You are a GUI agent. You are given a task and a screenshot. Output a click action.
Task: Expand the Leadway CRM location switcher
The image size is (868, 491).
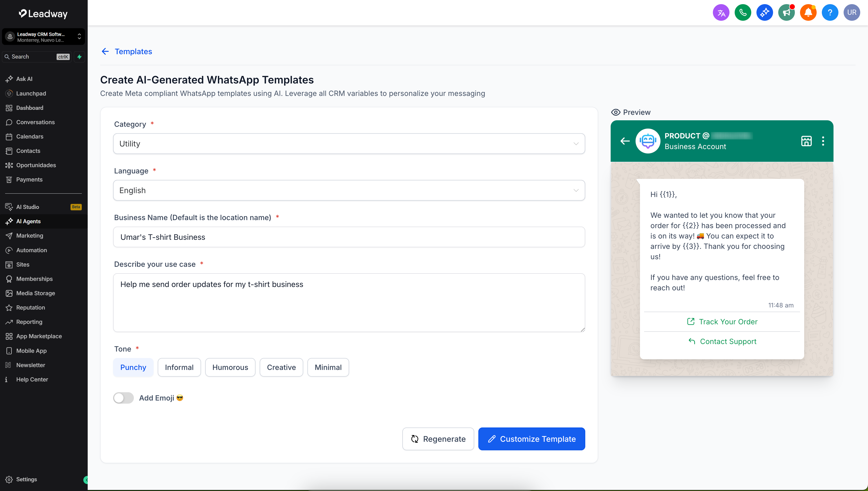pos(44,37)
